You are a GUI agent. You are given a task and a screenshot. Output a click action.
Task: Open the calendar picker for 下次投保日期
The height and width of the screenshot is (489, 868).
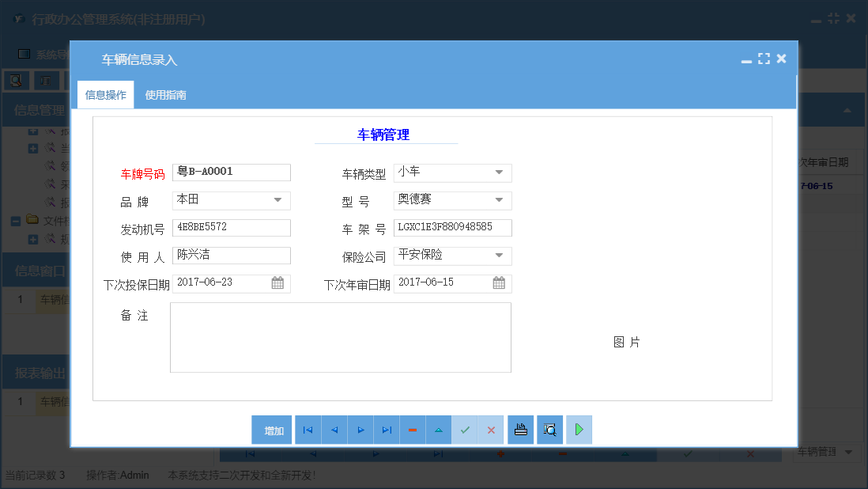(277, 282)
